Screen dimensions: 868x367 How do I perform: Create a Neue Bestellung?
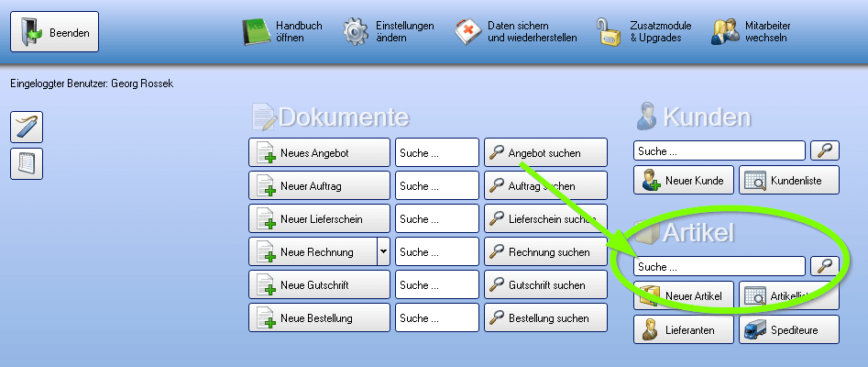point(319,318)
